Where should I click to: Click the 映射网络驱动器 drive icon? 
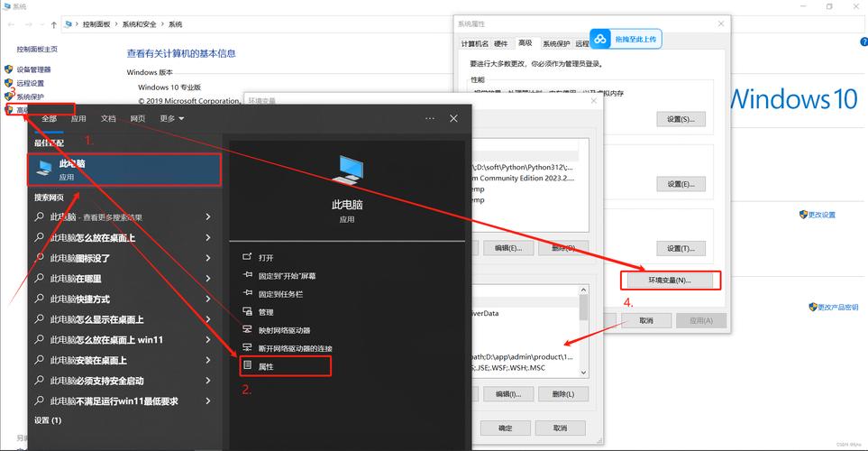tap(248, 329)
